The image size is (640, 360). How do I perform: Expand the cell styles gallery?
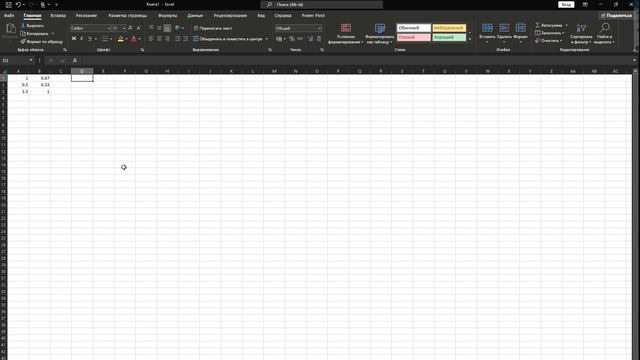coord(469,40)
